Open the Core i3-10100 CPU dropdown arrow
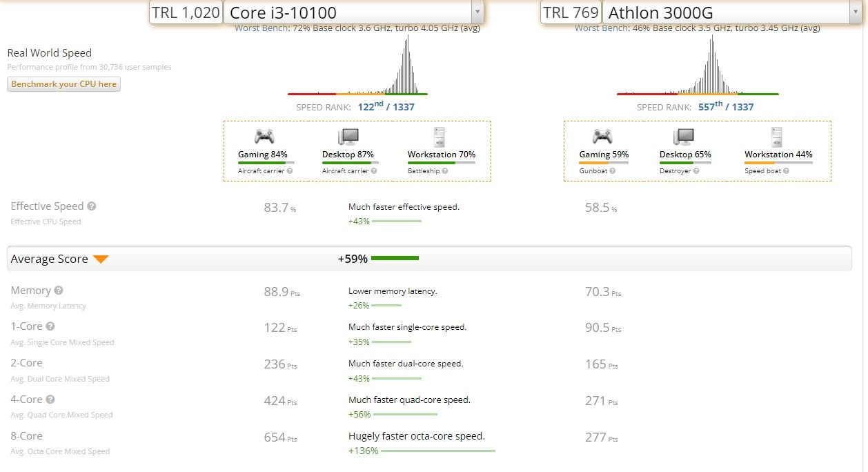Image resolution: width=868 pixels, height=472 pixels. (x=477, y=12)
